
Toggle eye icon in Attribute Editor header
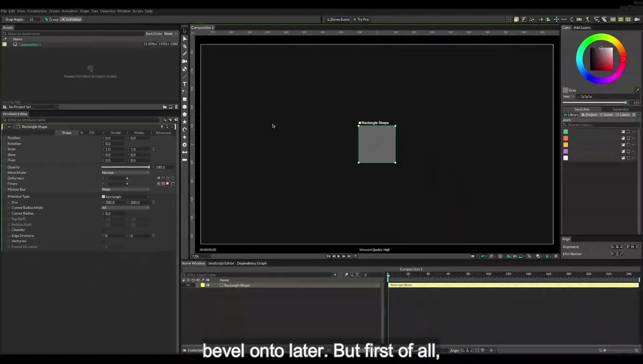[9, 127]
